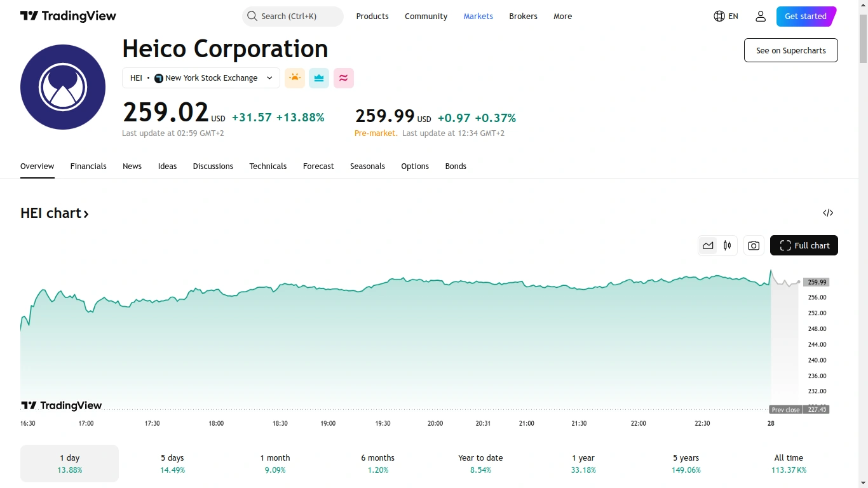The image size is (868, 488).
Task: Open the Technicals tab
Action: pos(268,166)
